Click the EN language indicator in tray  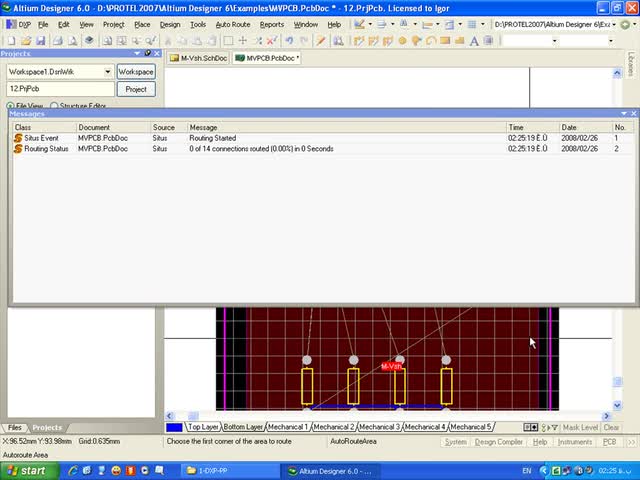[527, 471]
